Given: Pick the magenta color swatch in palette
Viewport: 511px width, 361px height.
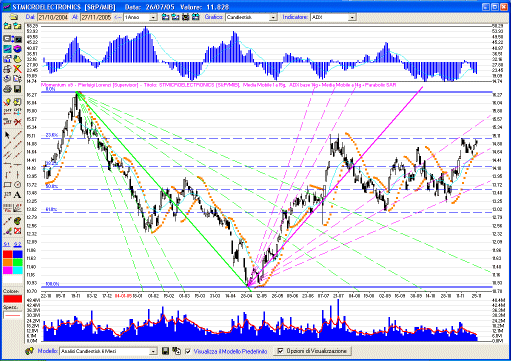Looking at the screenshot, I should pyautogui.click(x=8, y=270).
